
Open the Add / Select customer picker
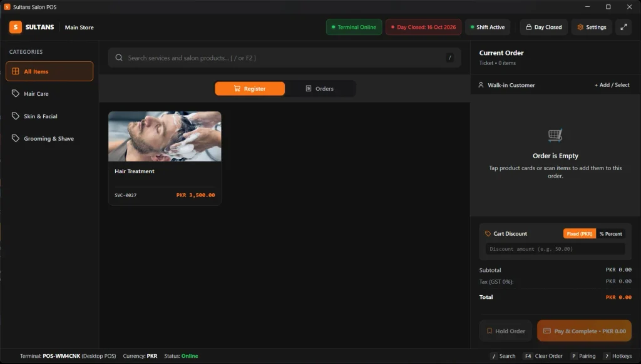tap(612, 85)
